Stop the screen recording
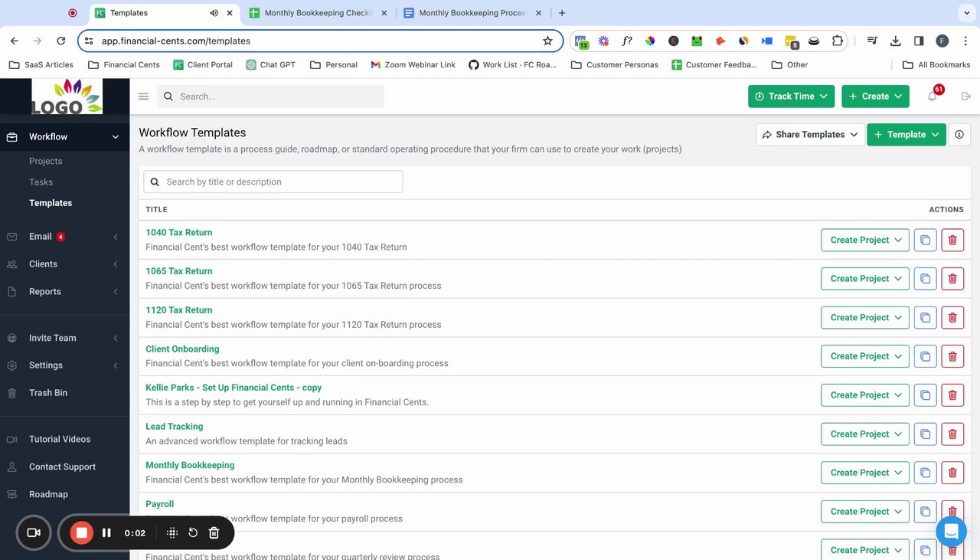Image resolution: width=980 pixels, height=560 pixels. pos(82,532)
